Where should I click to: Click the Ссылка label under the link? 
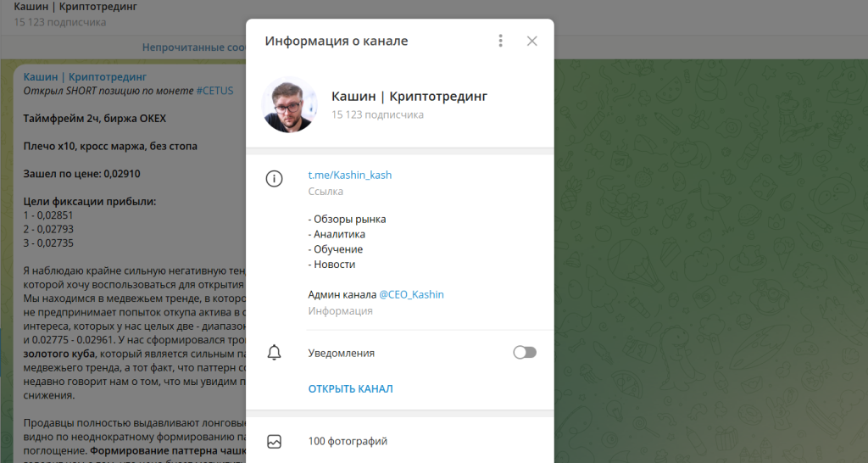tap(325, 192)
